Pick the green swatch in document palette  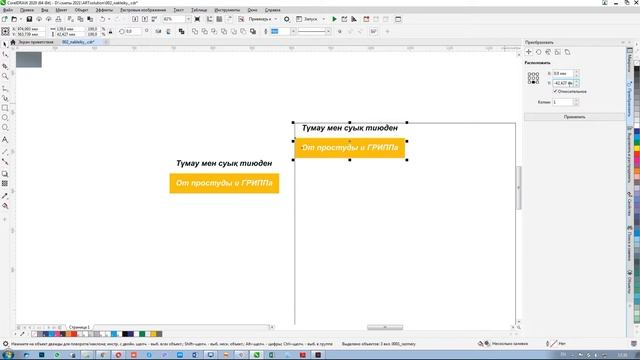coord(142,334)
